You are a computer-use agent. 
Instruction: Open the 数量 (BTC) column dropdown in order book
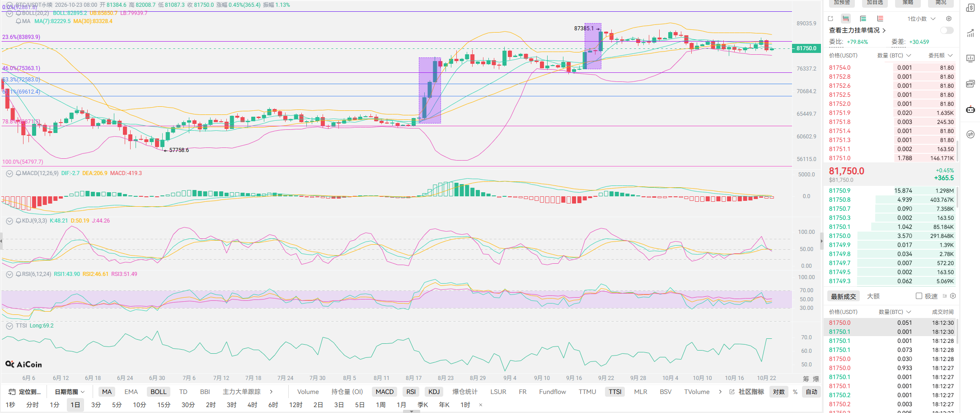coord(894,55)
